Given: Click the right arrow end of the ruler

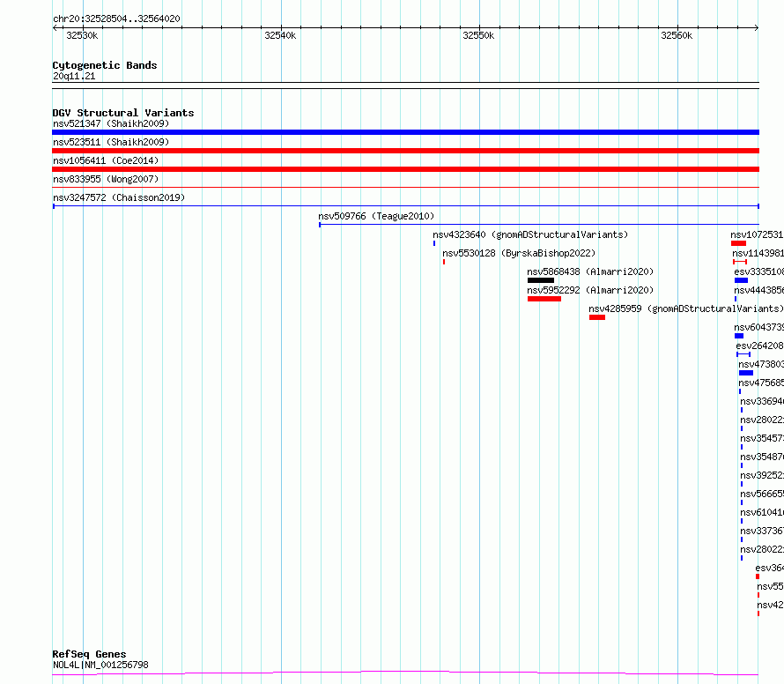Looking at the screenshot, I should click(x=757, y=28).
